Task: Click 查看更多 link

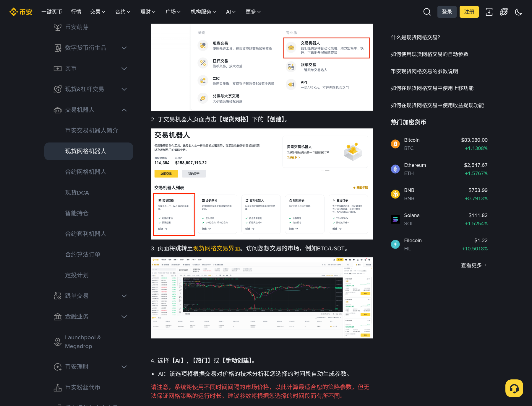Action: click(474, 265)
